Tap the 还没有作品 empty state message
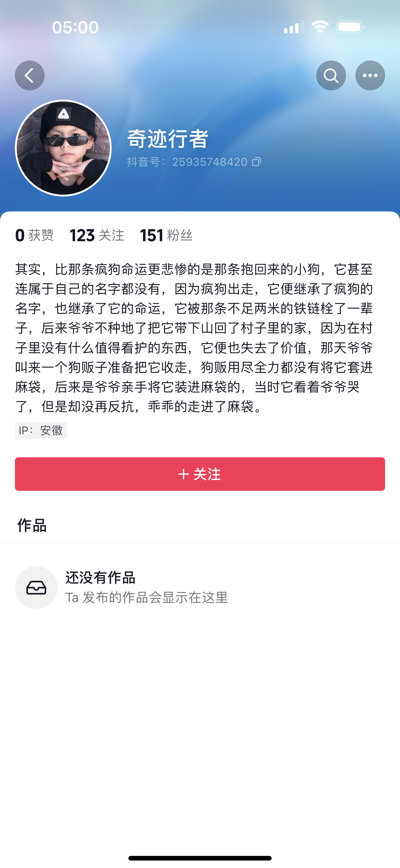Viewport: 400px width, 868px height. [100, 577]
